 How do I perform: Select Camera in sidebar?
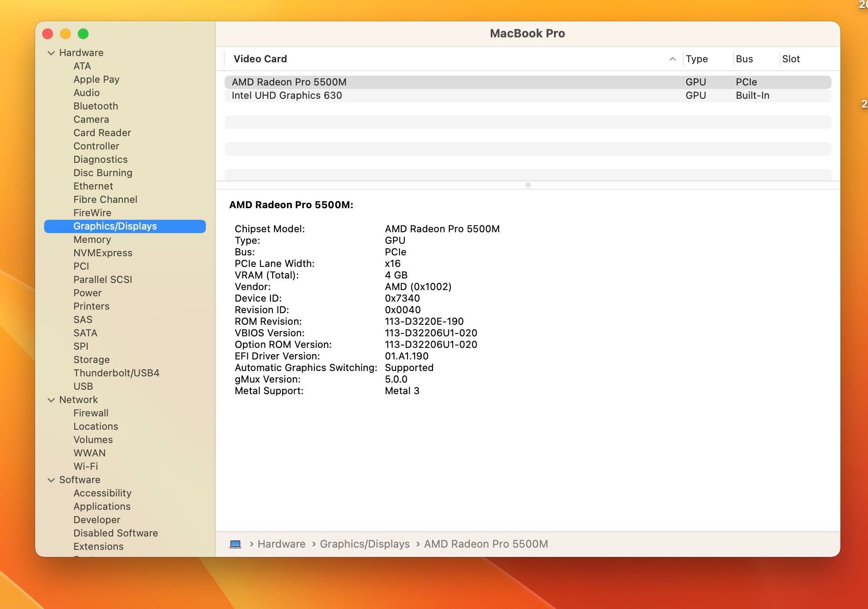91,119
